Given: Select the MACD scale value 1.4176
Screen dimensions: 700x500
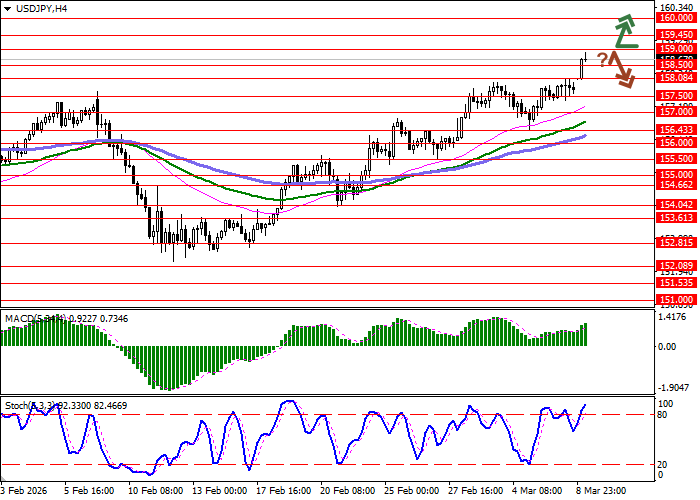Looking at the screenshot, I should (x=674, y=317).
